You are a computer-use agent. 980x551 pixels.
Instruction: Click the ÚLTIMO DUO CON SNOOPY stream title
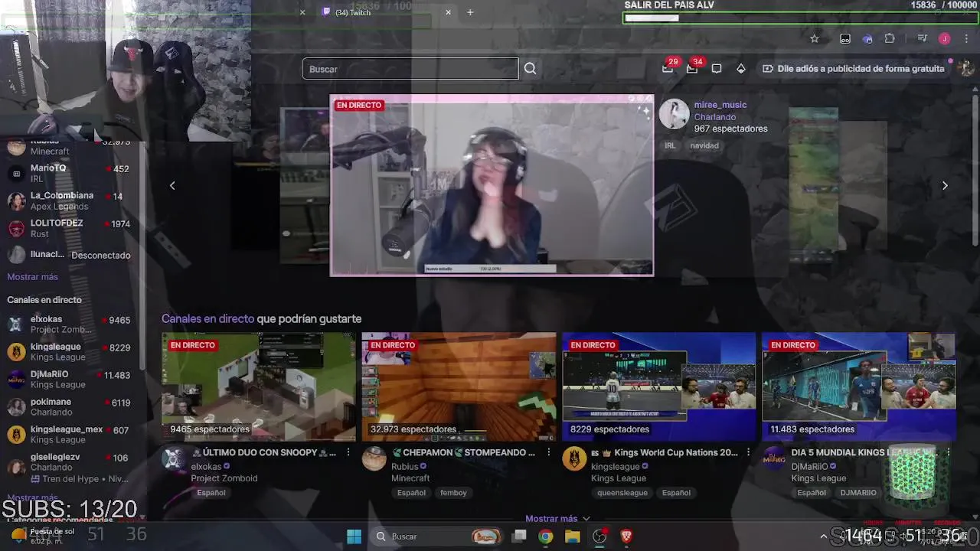263,452
